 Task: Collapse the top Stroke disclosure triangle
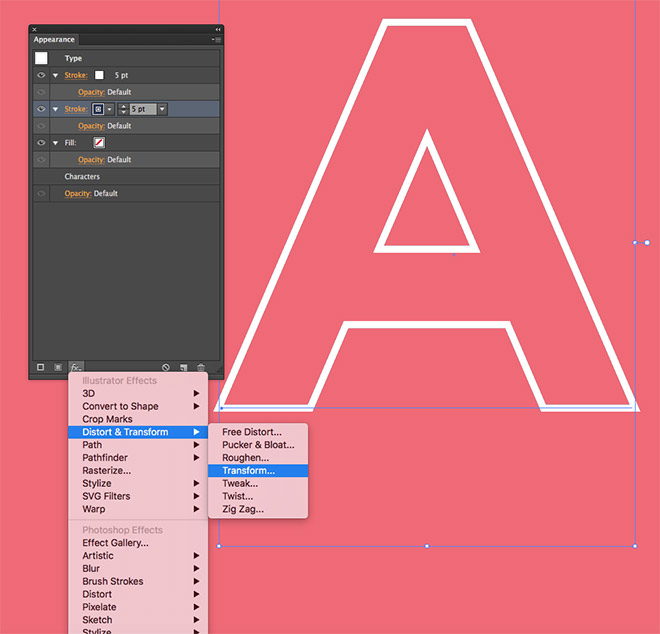pyautogui.click(x=56, y=75)
